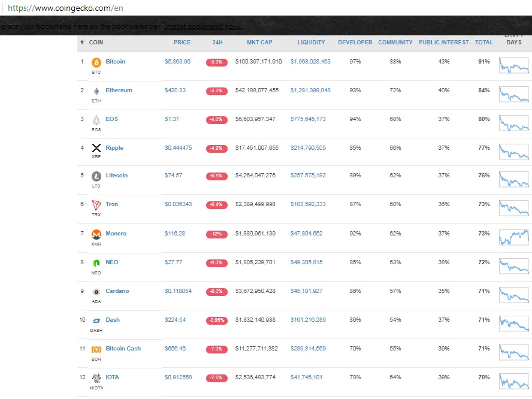Click the Ethereum diamond logo icon
Image resolution: width=532 pixels, height=399 pixels.
tap(96, 91)
